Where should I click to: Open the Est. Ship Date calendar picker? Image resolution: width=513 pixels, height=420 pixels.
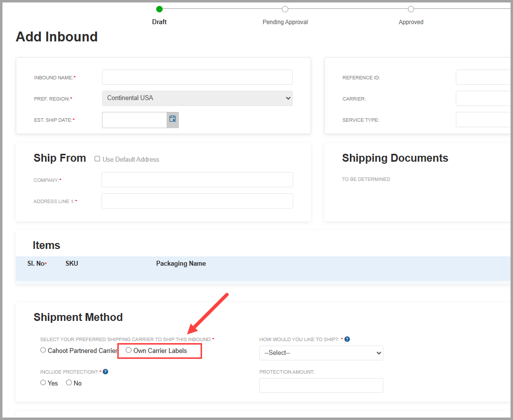pos(173,120)
